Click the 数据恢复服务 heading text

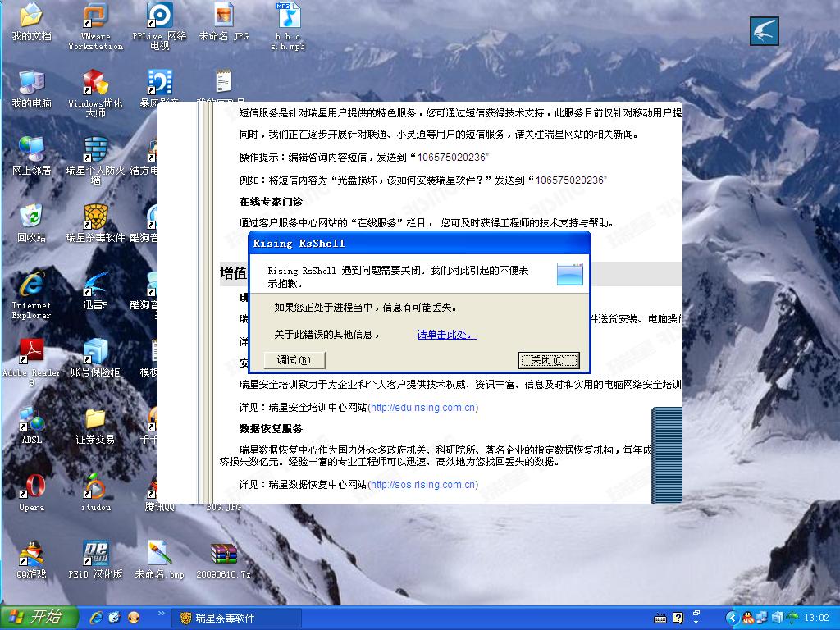[x=271, y=429]
